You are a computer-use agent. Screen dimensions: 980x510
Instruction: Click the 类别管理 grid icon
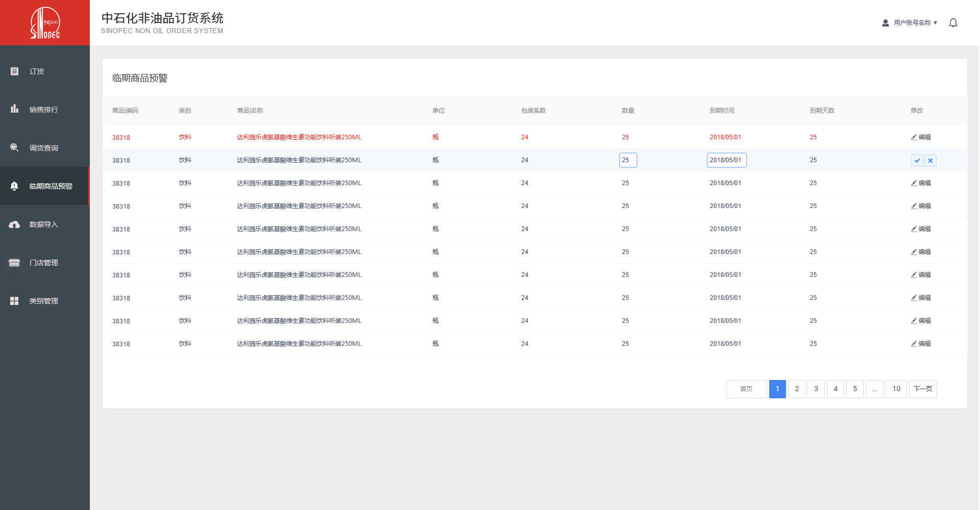14,301
